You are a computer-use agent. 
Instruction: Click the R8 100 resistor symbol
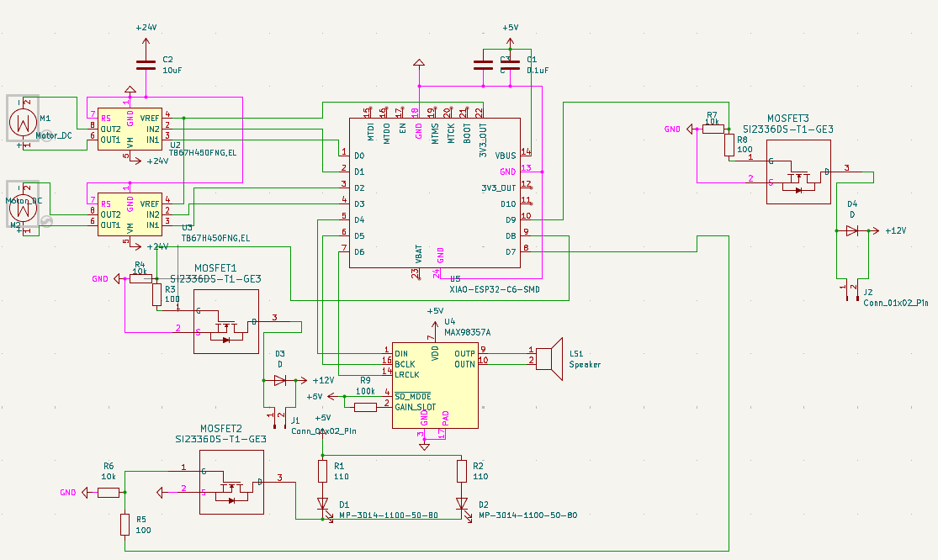[729, 145]
